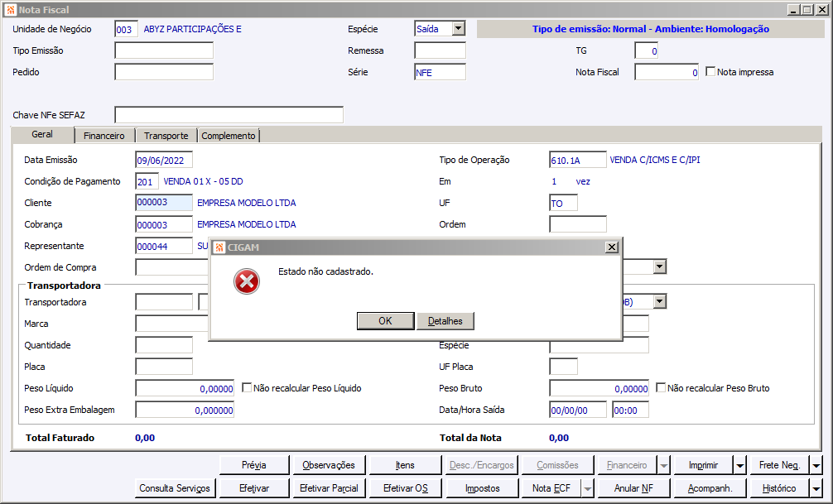Click the Quantidade input field
The width and height of the screenshot is (833, 504).
pos(164,344)
